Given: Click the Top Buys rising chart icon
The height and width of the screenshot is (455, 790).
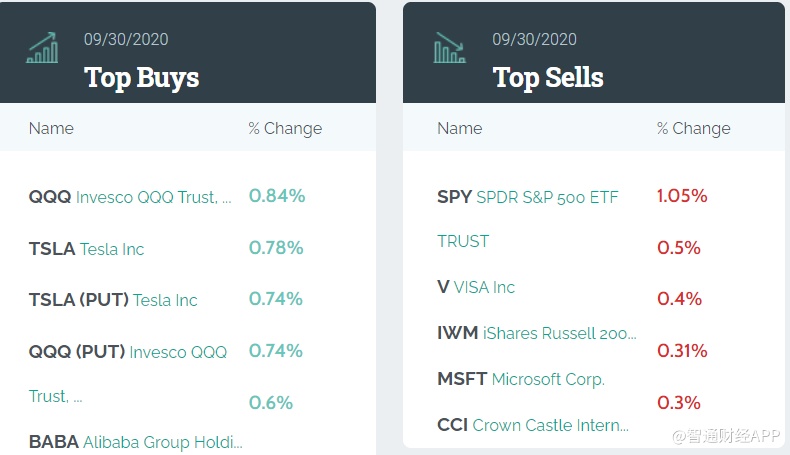Looking at the screenshot, I should click(42, 47).
